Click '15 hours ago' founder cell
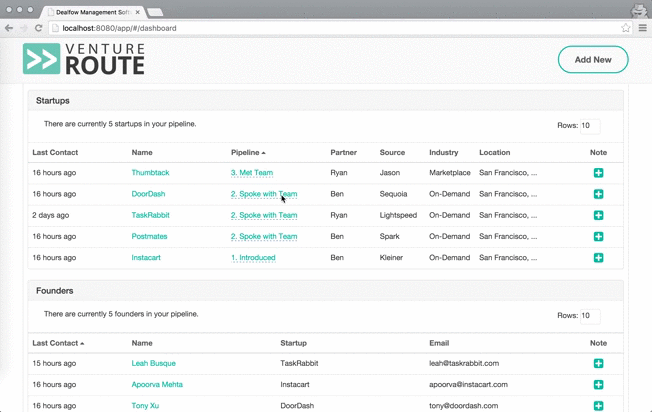The height and width of the screenshot is (412, 652). point(54,363)
